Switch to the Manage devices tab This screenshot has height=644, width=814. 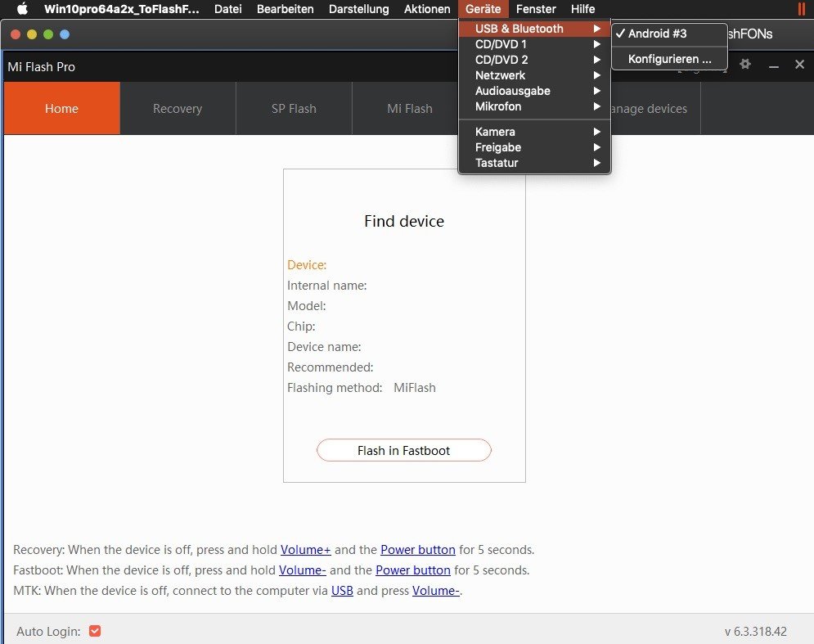click(x=649, y=108)
